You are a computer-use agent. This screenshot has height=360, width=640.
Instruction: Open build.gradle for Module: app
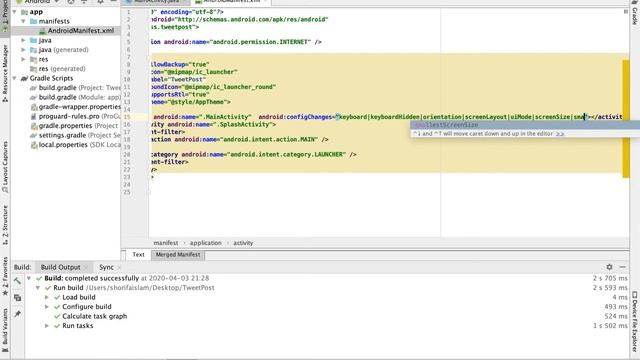[x=80, y=97]
